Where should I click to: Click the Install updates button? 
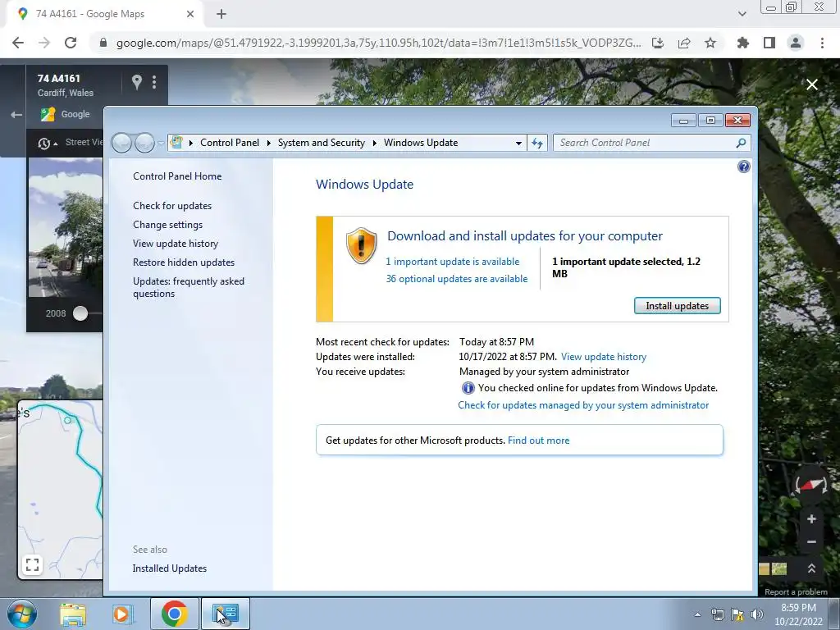[677, 306]
